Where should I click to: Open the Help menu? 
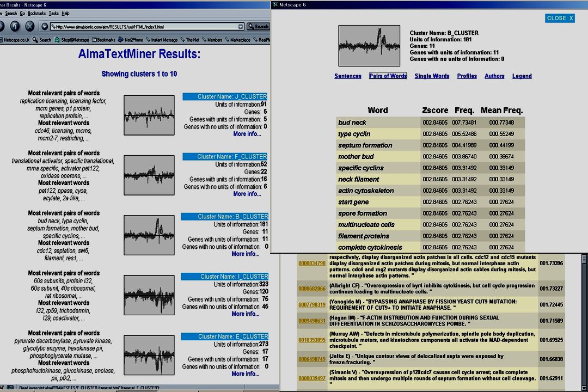click(66, 14)
